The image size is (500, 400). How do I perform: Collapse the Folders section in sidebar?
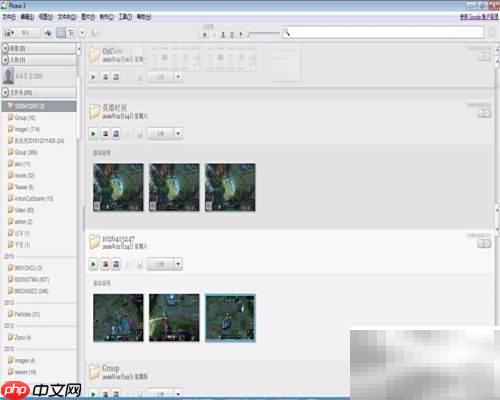click(5, 92)
